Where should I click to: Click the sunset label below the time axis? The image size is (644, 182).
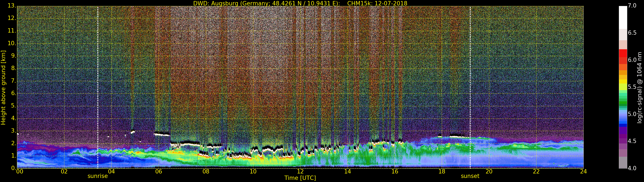pyautogui.click(x=470, y=176)
